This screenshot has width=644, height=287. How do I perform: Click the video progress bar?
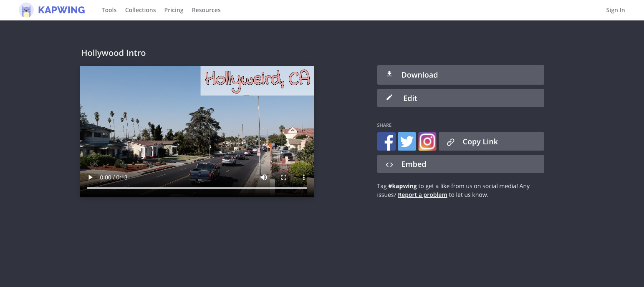point(197,188)
